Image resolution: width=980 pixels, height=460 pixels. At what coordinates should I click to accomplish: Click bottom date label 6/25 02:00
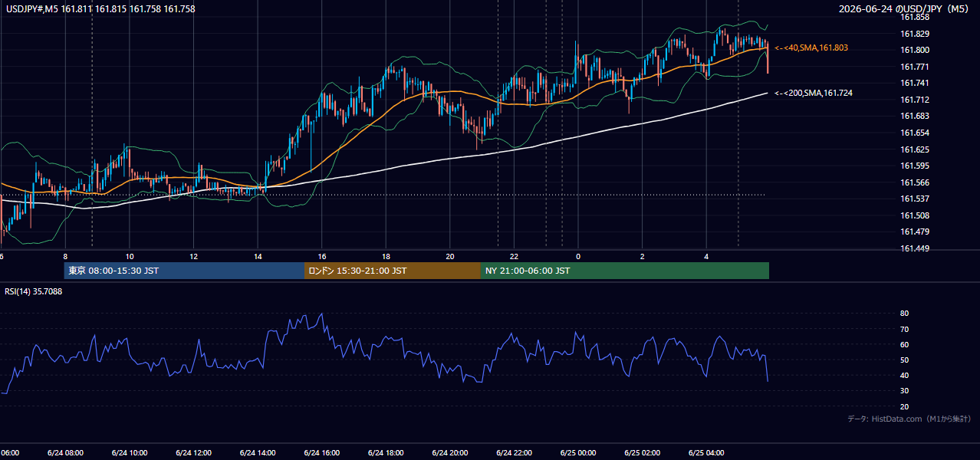tap(643, 452)
